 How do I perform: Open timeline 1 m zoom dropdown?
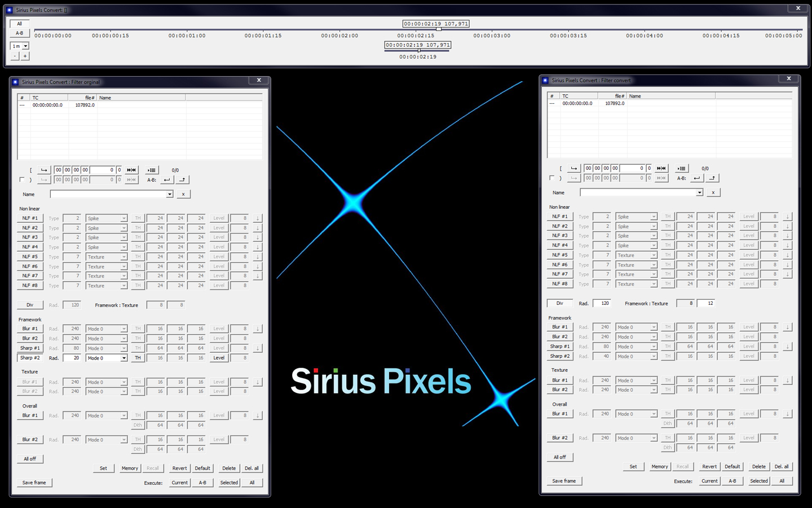(x=25, y=46)
